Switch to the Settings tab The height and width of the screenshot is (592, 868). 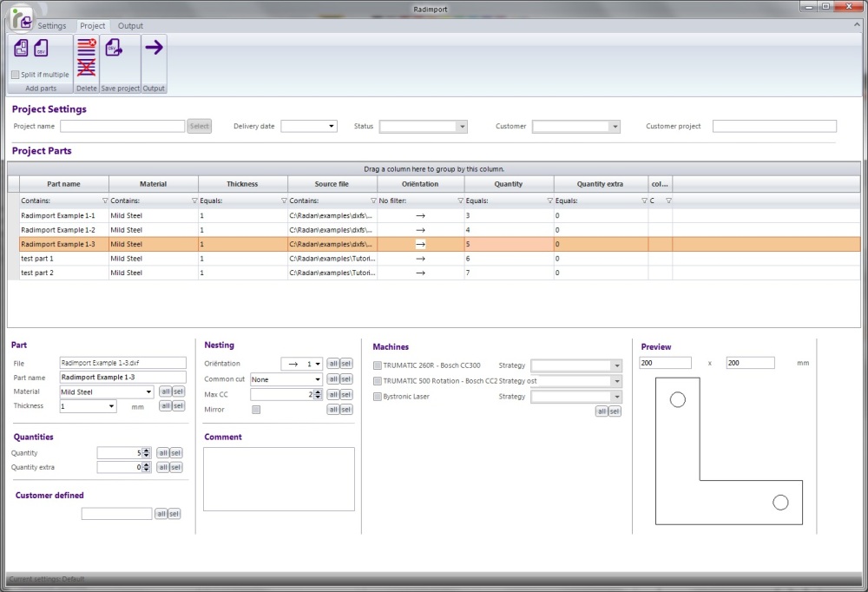coord(51,26)
